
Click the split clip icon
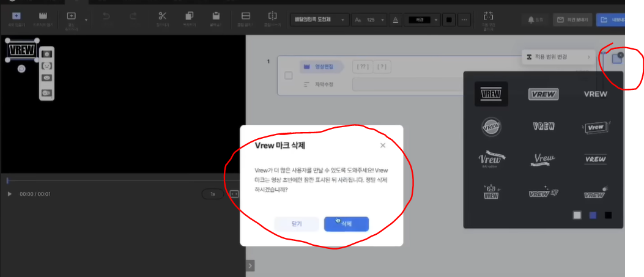pos(272,16)
